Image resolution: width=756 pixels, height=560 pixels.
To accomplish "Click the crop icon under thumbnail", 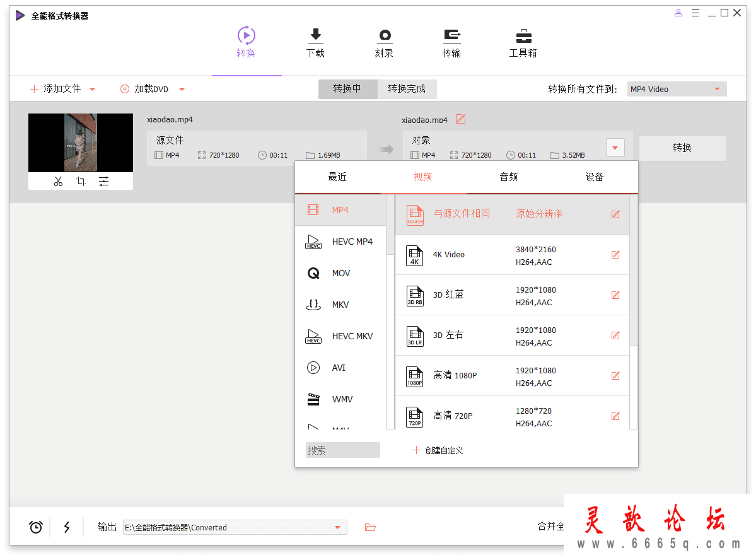I will pyautogui.click(x=81, y=182).
